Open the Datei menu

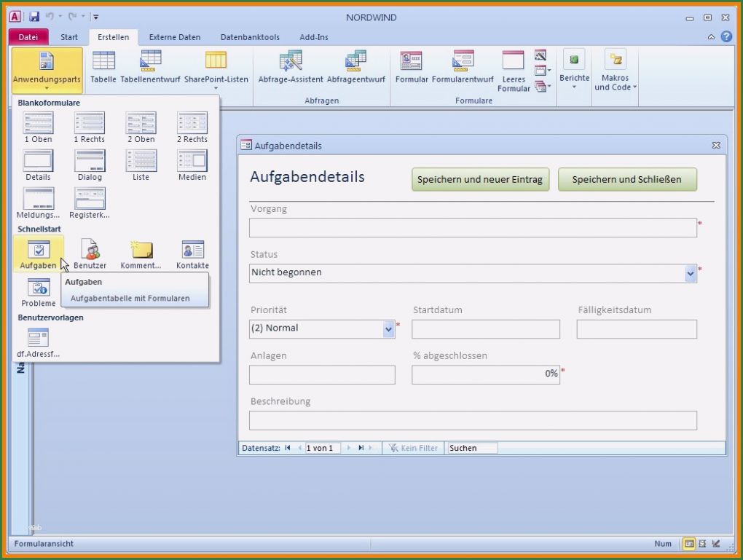pyautogui.click(x=28, y=36)
